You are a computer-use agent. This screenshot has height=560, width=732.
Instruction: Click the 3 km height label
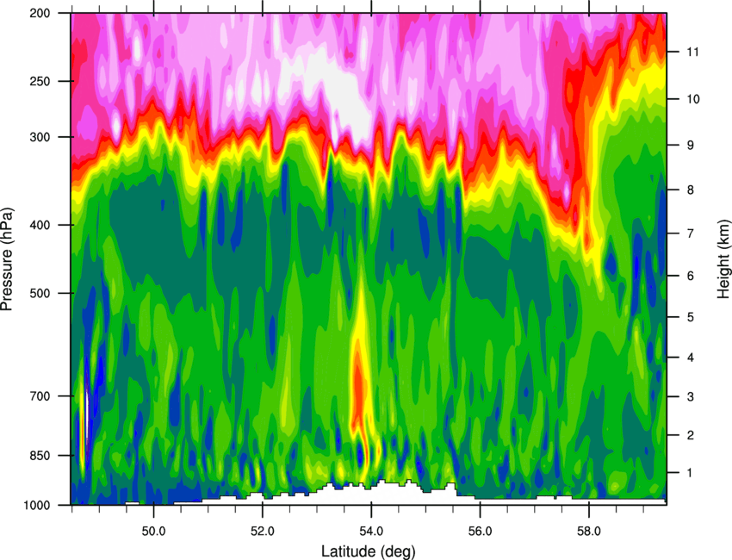pyautogui.click(x=691, y=397)
